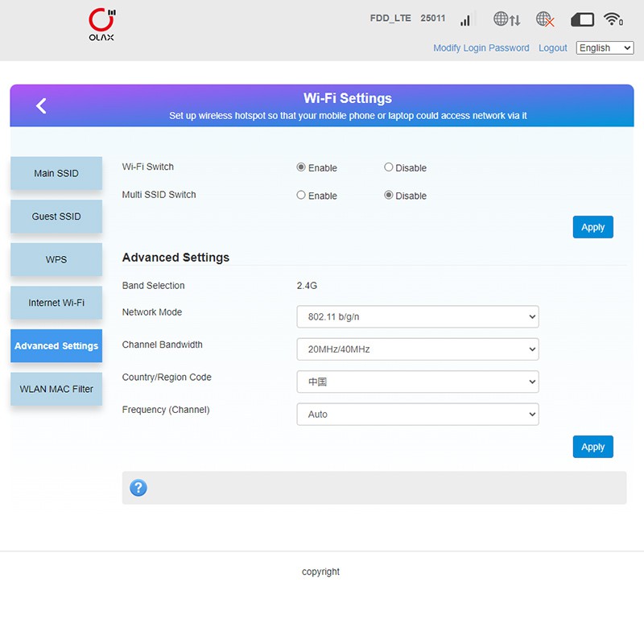Disable the Wi-Fi Switch

pos(389,167)
